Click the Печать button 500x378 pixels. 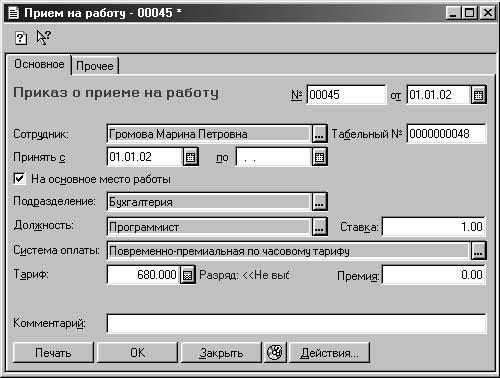pyautogui.click(x=53, y=352)
